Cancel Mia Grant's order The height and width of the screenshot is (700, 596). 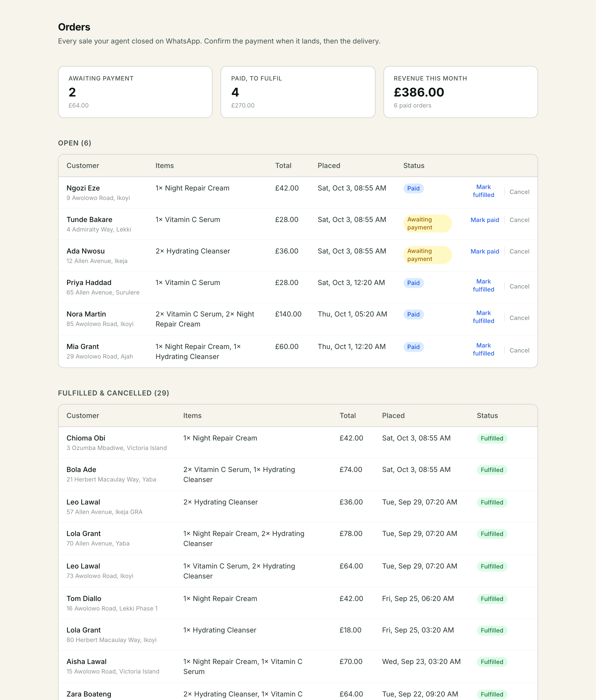click(x=519, y=350)
